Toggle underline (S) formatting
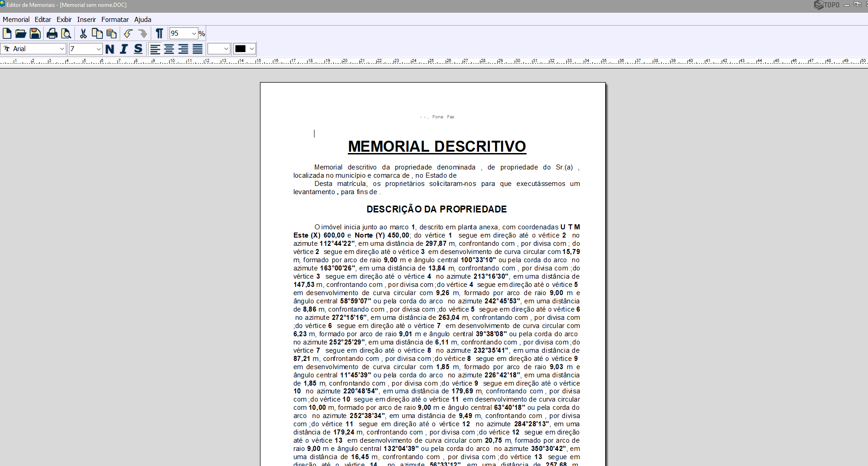868x466 pixels. 138,49
